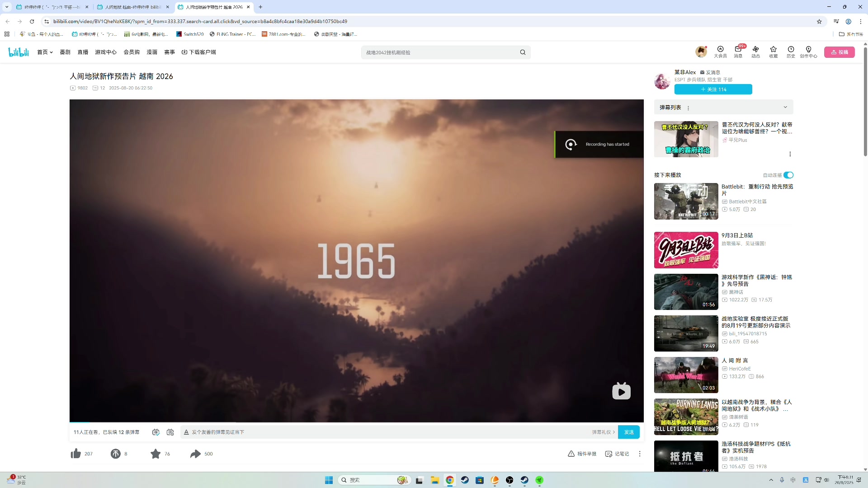868x488 pixels.
Task: Expand the 弹幕列表 danmaku list chevron
Action: [785, 108]
